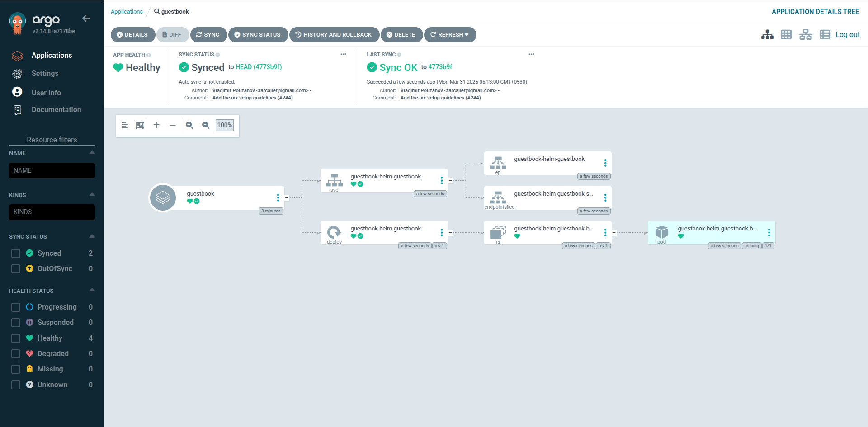Open the Last Sync ellipsis menu
This screenshot has width=868, height=427.
coord(531,54)
